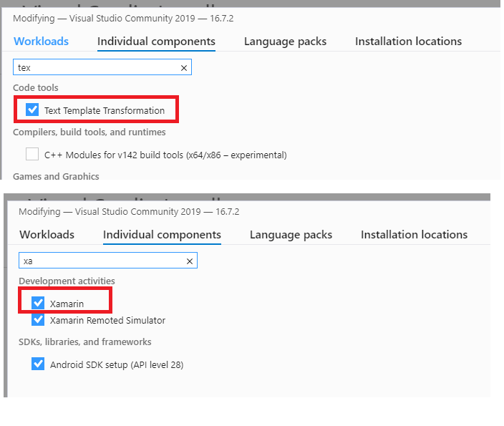Clear the 'xa' search box with X
Screen dimensions: 504x426
click(x=190, y=261)
